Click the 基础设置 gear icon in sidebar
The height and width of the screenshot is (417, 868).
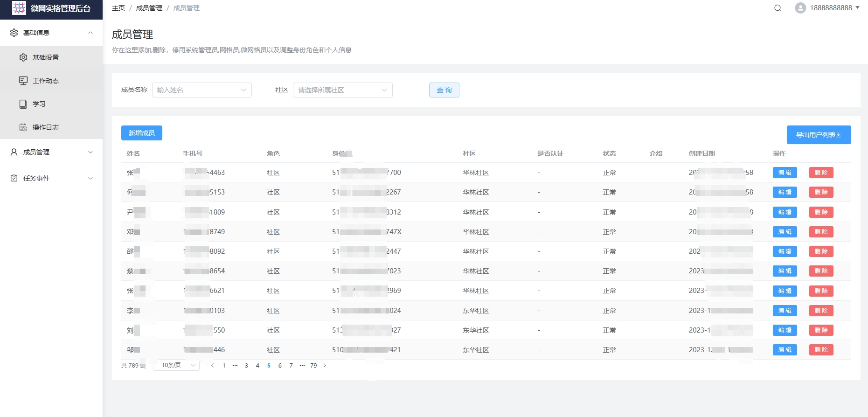23,57
